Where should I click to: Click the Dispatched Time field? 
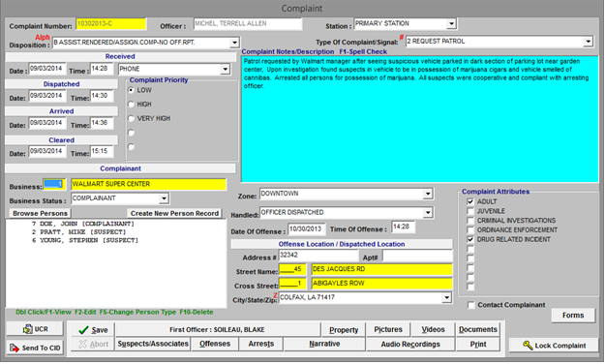pyautogui.click(x=102, y=96)
